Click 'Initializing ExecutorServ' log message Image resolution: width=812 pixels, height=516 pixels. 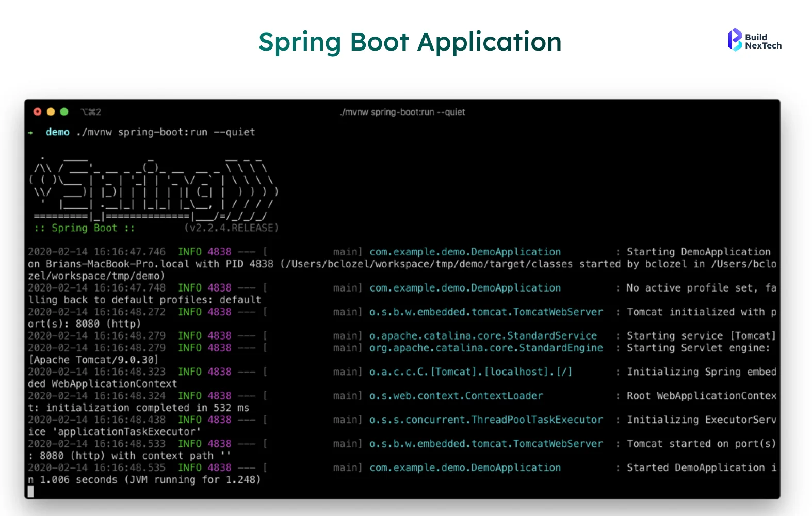[702, 420]
